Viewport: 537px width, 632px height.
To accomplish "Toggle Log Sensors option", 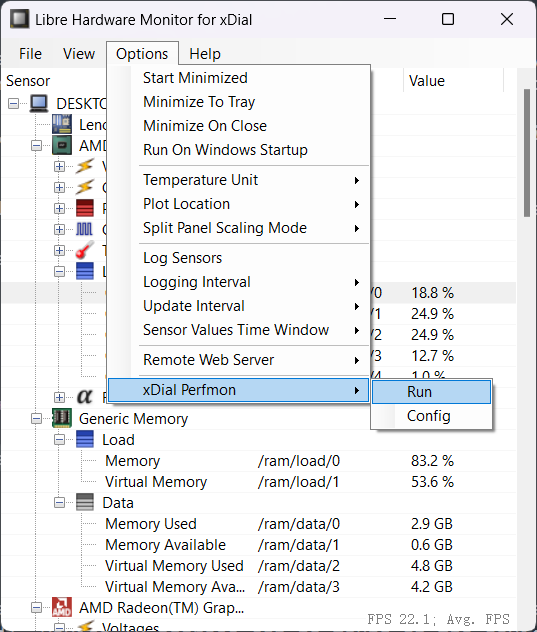I will click(239, 258).
